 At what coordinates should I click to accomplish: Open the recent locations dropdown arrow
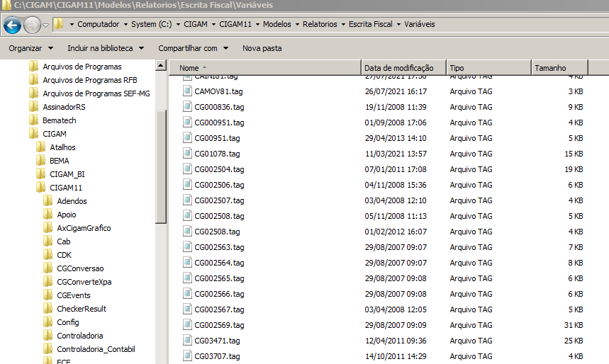pyautogui.click(x=45, y=25)
